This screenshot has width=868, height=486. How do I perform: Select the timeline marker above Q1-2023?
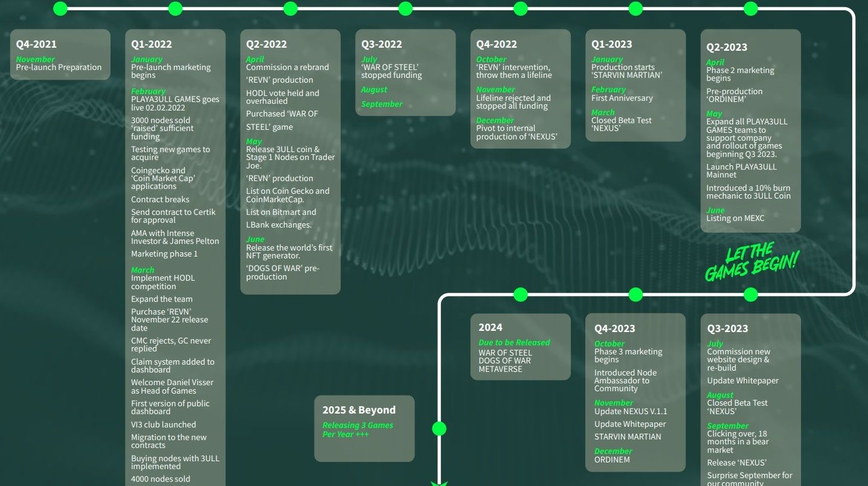[x=635, y=8]
